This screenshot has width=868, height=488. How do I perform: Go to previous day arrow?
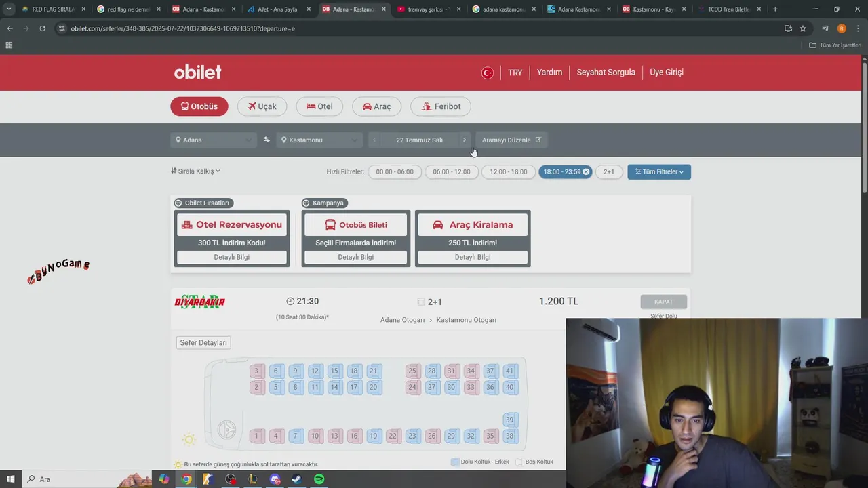click(374, 140)
